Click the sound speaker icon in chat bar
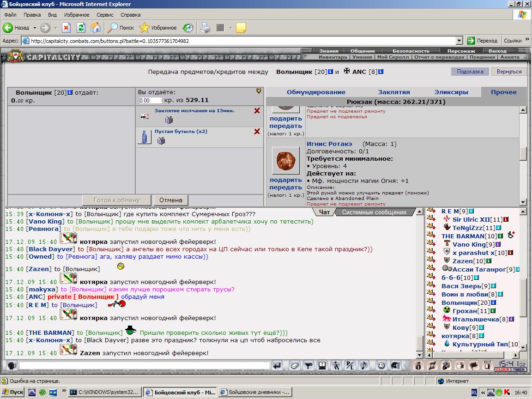 pyautogui.click(x=364, y=366)
